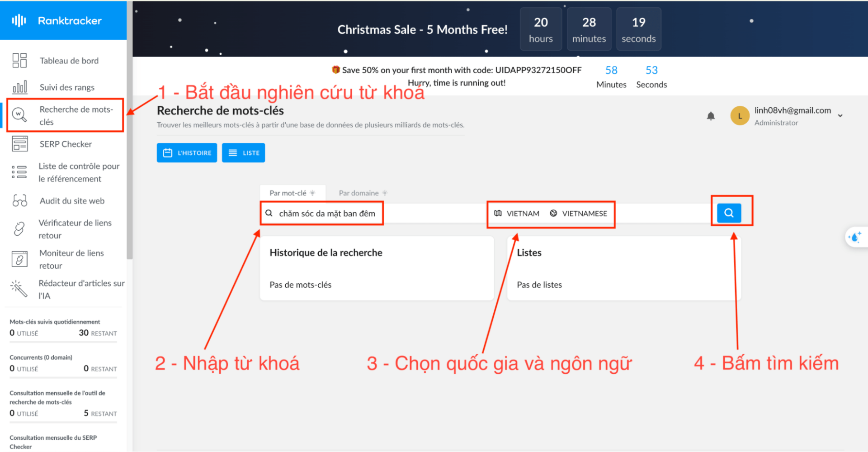Click the 20 hours countdown box
Image resolution: width=868 pixels, height=452 pixels.
[x=541, y=29]
